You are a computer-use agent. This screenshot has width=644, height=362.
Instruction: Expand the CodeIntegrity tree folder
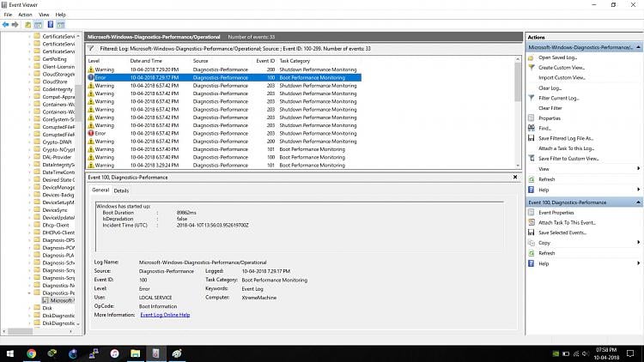tap(29, 89)
